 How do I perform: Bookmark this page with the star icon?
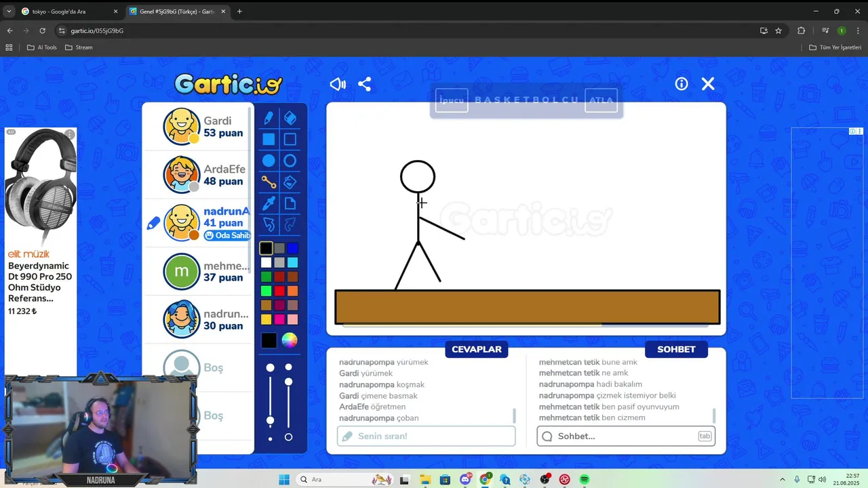[778, 30]
